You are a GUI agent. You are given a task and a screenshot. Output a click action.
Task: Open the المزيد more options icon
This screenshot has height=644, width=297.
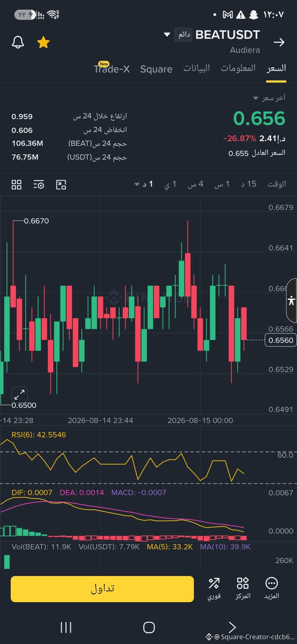click(272, 588)
